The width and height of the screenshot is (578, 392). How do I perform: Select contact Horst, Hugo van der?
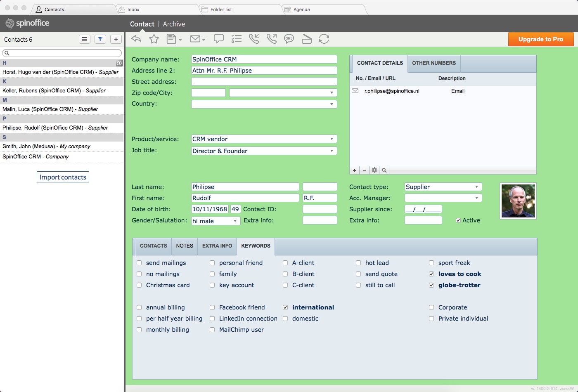(x=62, y=72)
